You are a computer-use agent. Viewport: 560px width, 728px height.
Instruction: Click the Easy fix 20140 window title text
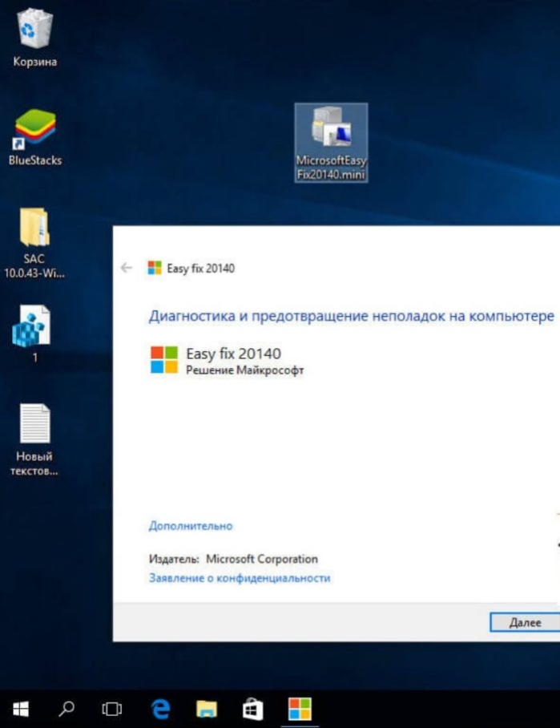[x=201, y=269]
